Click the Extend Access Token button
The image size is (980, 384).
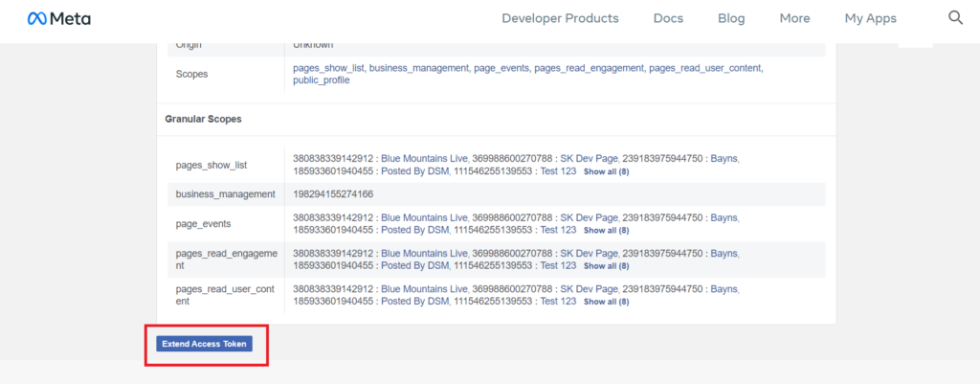[205, 344]
